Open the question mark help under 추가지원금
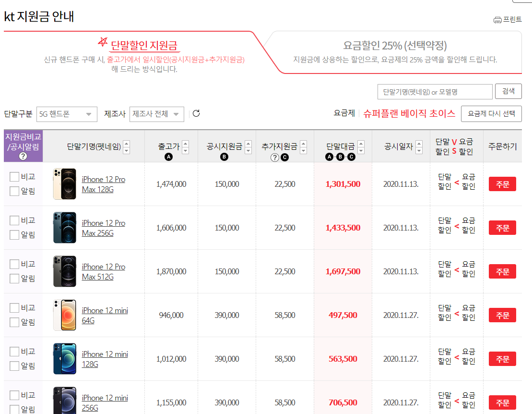 coord(275,157)
